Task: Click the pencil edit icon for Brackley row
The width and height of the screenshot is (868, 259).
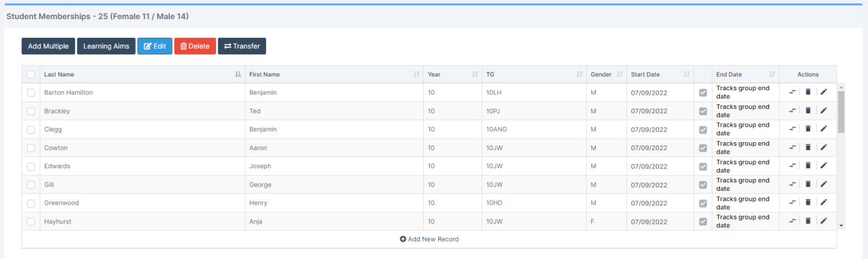Action: coord(823,111)
